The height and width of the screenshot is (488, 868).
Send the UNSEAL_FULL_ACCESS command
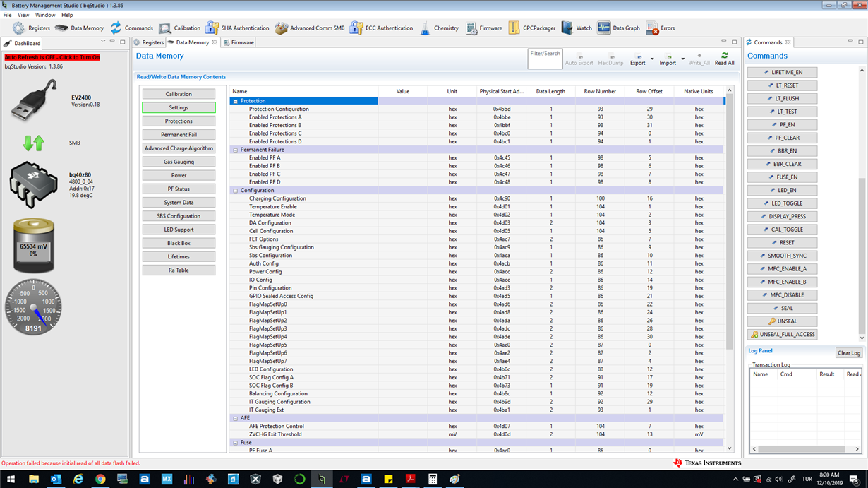point(783,334)
